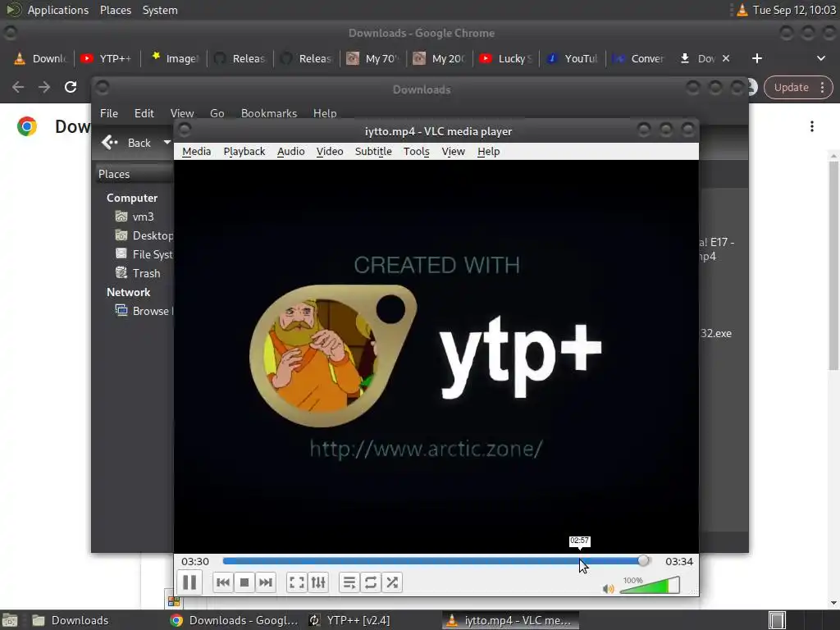Open Bookmarks menu in file manager
This screenshot has height=630, width=840.
pos(269,113)
